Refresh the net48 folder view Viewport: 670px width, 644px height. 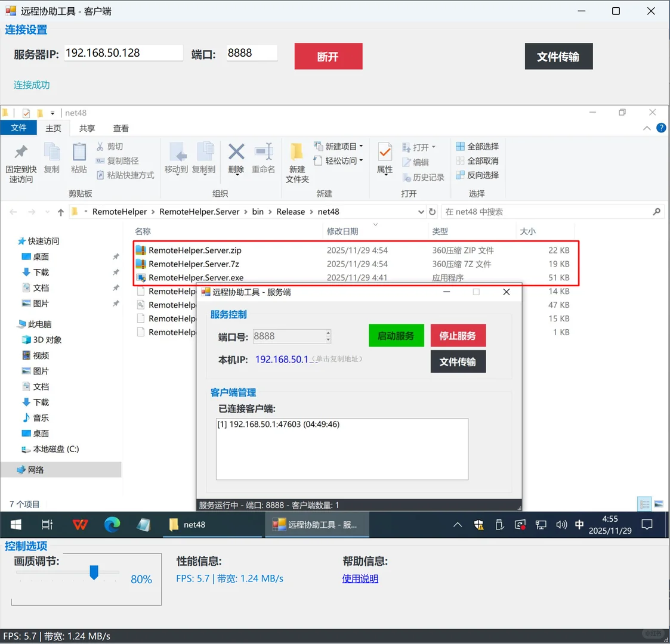433,212
